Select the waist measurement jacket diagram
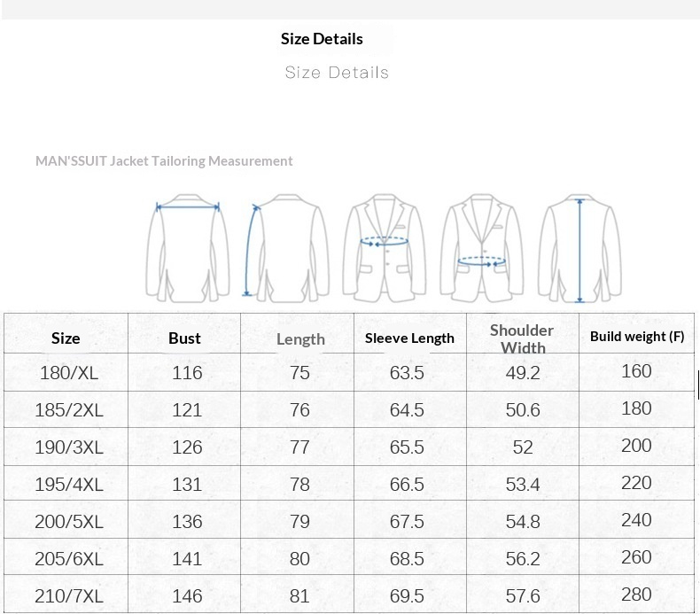This screenshot has width=700, height=614. tap(483, 247)
